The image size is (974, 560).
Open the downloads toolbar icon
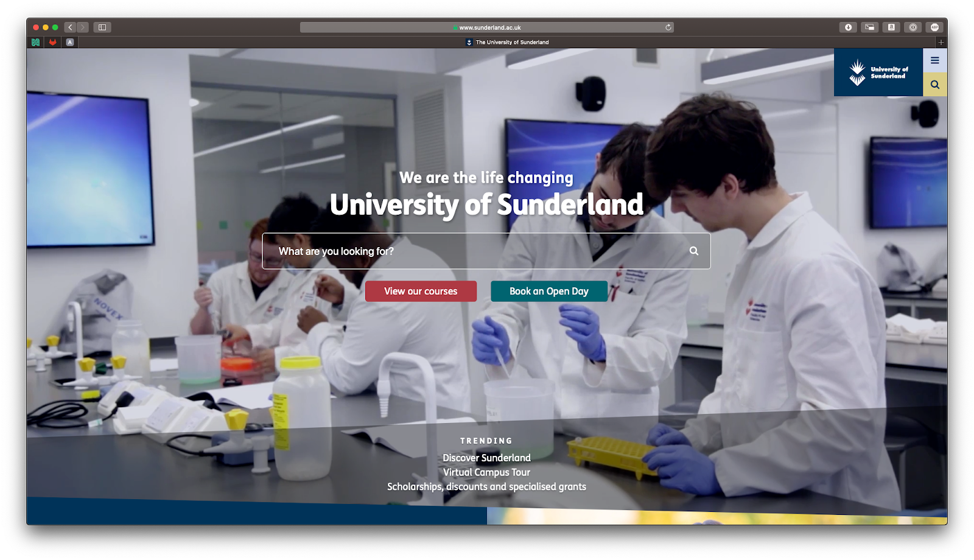(848, 27)
